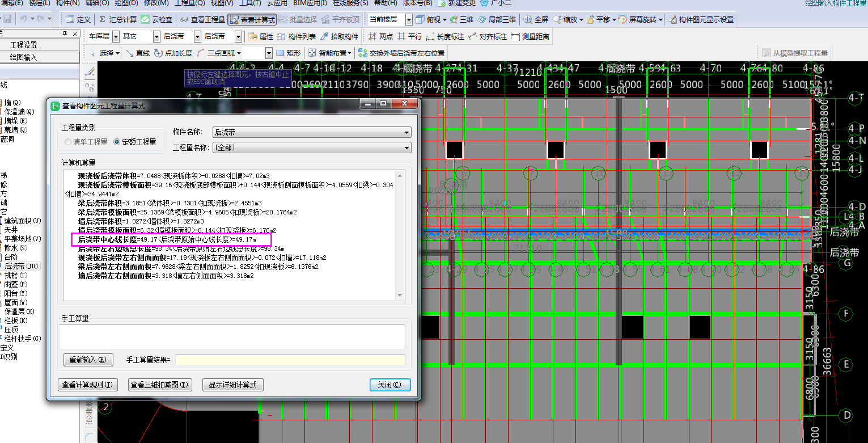Open 楼层(L) menu
Screen dimensions: 868x443
(39, 3)
